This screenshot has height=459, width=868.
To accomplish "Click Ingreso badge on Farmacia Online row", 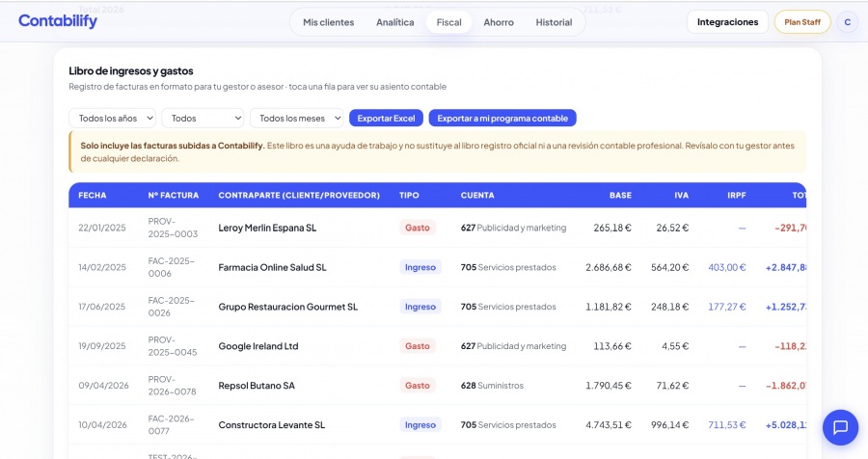I will point(420,267).
